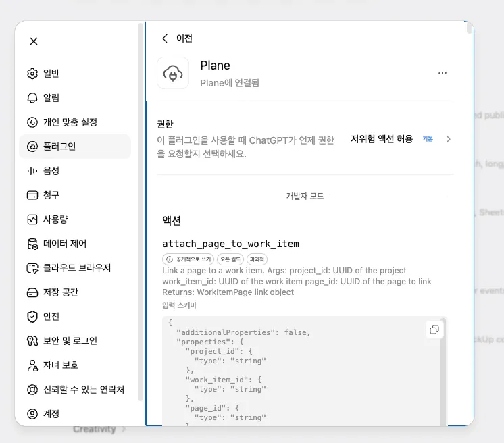Expand the permission chevron arrow

(448, 139)
